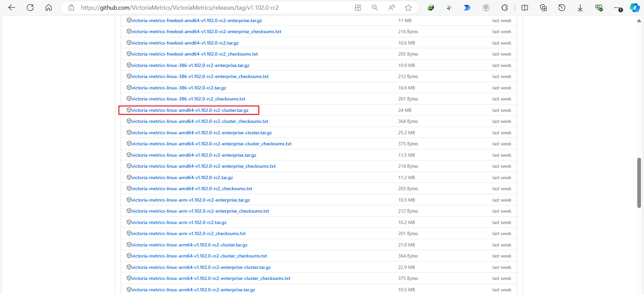
Task: Click the 216 Bytes size value
Action: [x=408, y=31]
